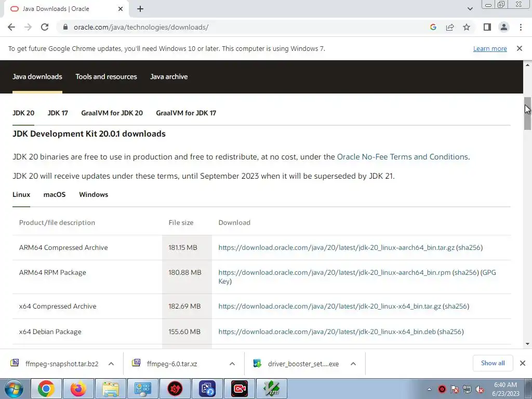Select the Windows OS tab
Image resolution: width=532 pixels, height=399 pixels.
click(94, 195)
